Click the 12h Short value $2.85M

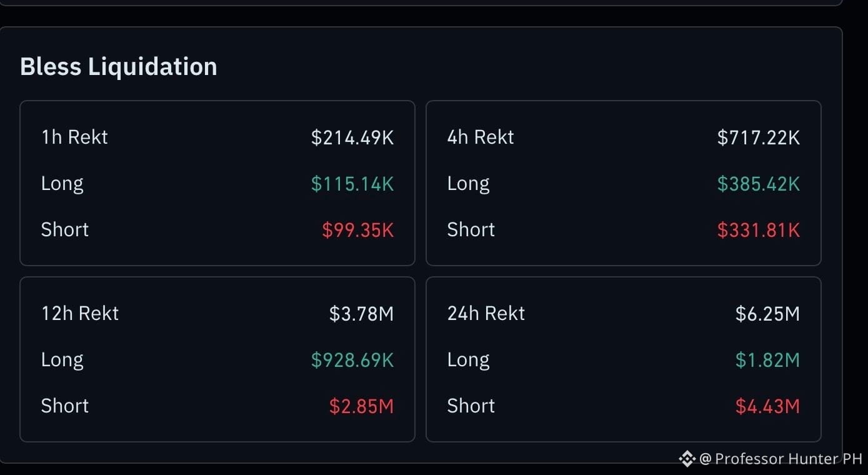pos(362,406)
